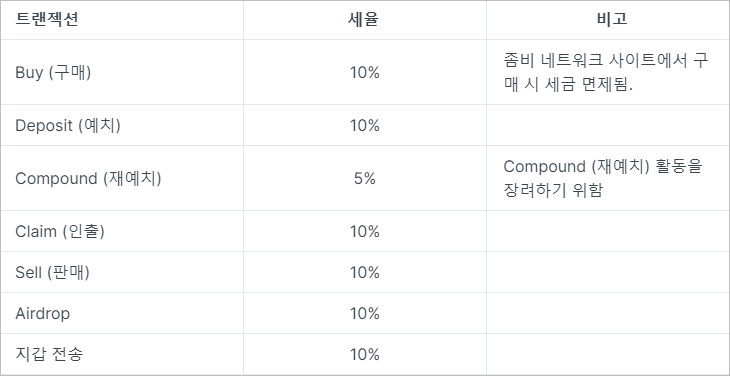The height and width of the screenshot is (376, 730).
Task: Click the 지갑 전송 row 10% value
Action: 365,354
